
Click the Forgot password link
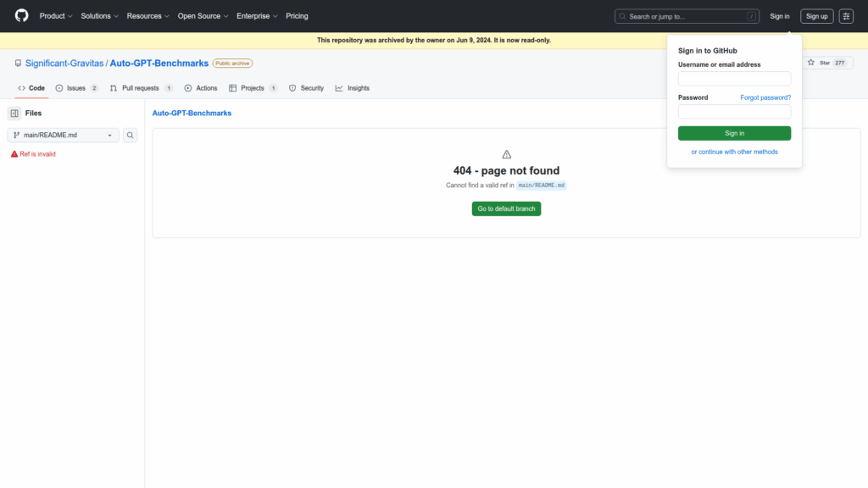click(765, 97)
